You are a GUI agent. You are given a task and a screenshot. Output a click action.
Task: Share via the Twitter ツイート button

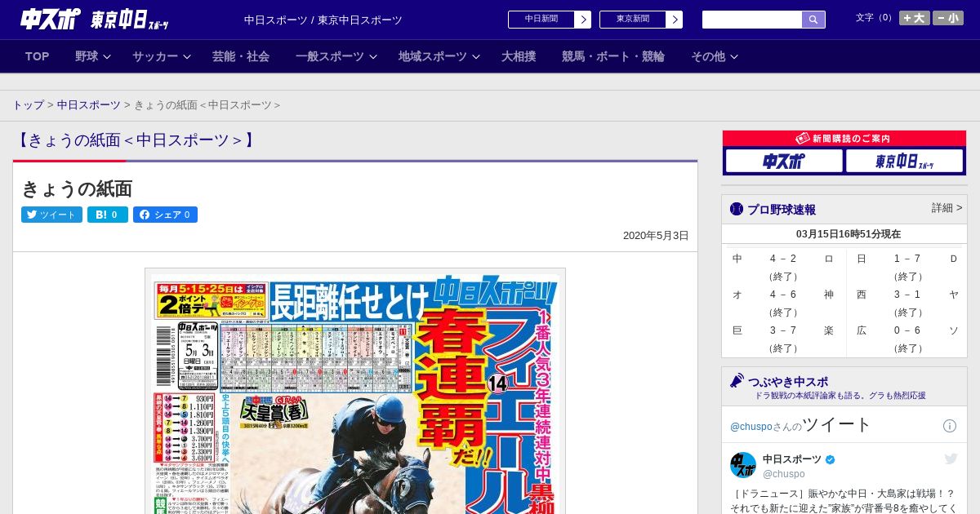[51, 215]
